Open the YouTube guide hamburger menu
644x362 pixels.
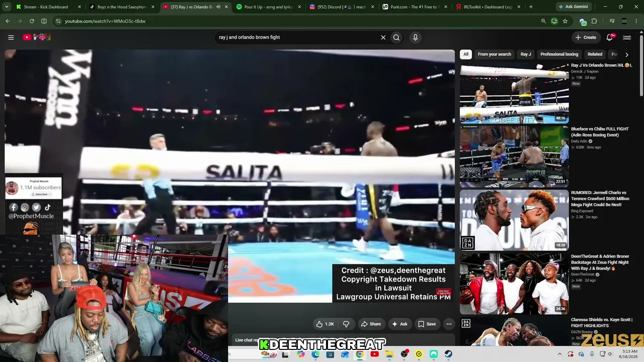click(11, 37)
